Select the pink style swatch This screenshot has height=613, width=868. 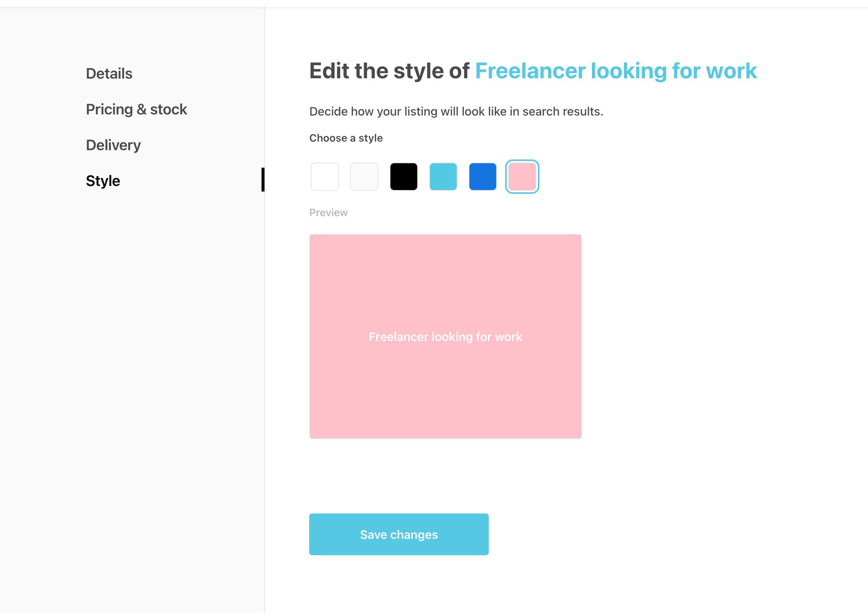[x=522, y=177]
